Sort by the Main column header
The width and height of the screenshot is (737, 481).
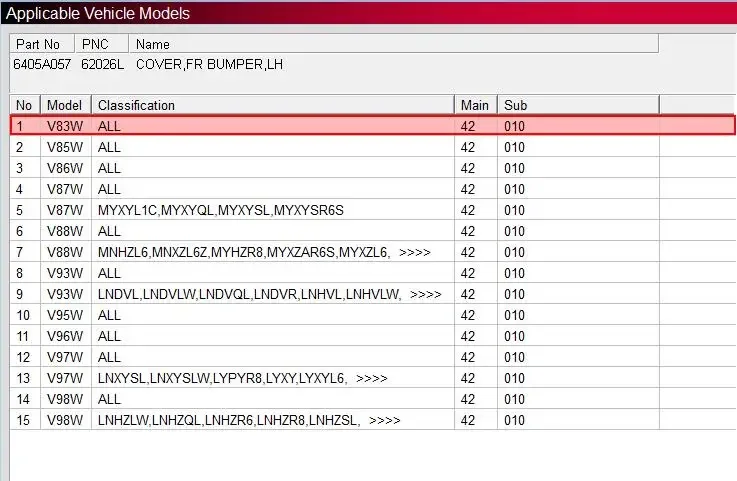pyautogui.click(x=476, y=105)
